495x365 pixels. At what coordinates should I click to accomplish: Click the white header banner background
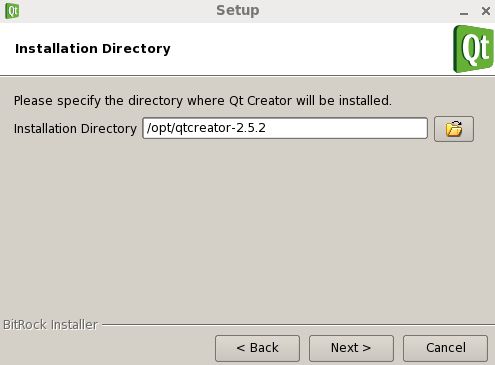click(x=300, y=49)
